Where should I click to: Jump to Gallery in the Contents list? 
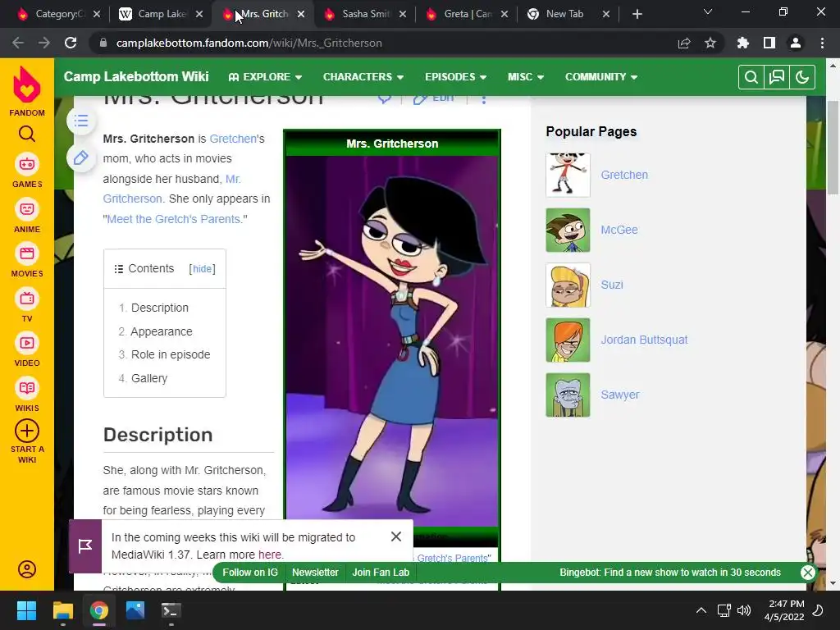click(x=149, y=378)
